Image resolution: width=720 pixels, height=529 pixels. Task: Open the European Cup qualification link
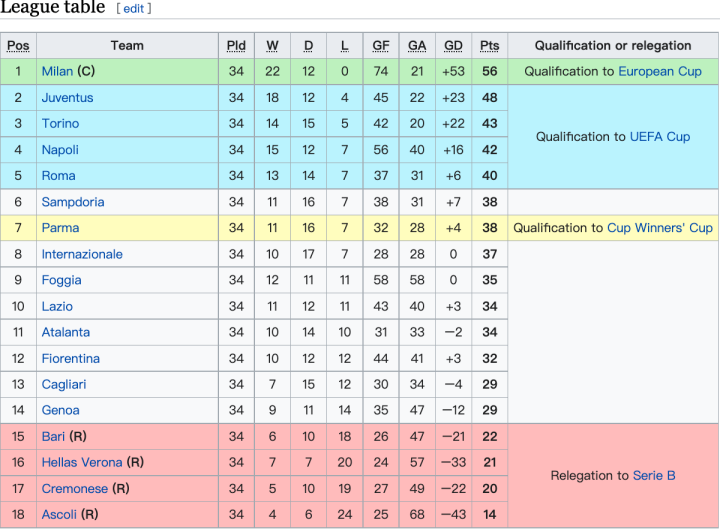tap(660, 72)
